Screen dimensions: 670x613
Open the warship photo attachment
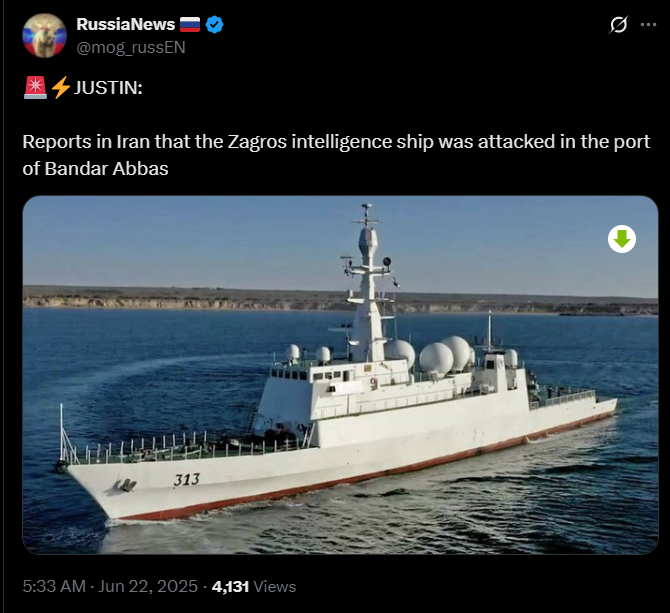pyautogui.click(x=340, y=375)
